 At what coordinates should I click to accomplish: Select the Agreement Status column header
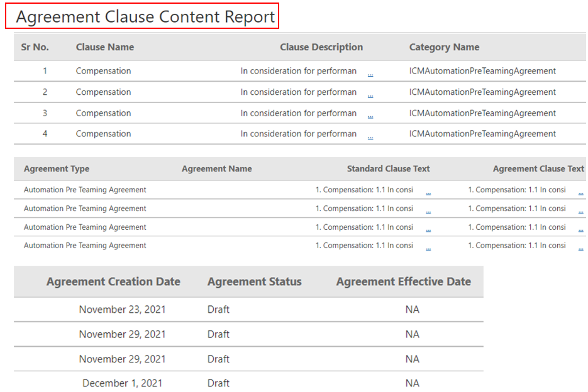254,282
